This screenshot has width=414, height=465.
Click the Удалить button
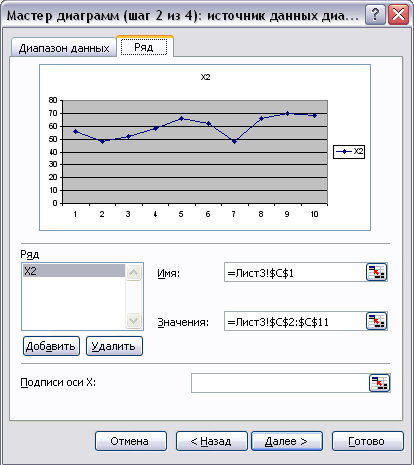[x=114, y=346]
